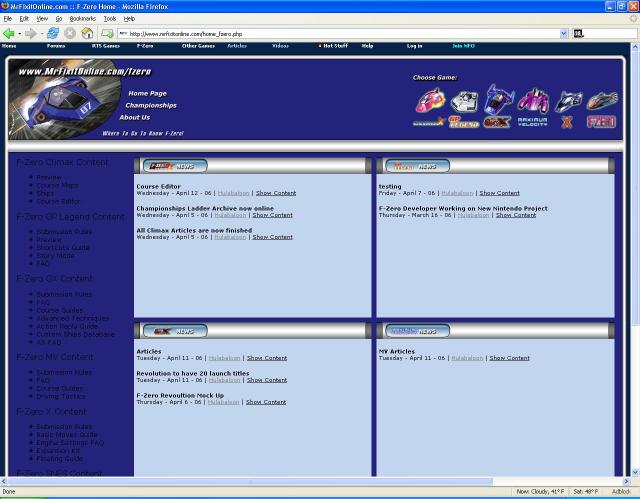Open the Edit menu
This screenshot has height=499, width=640.
tap(24, 19)
